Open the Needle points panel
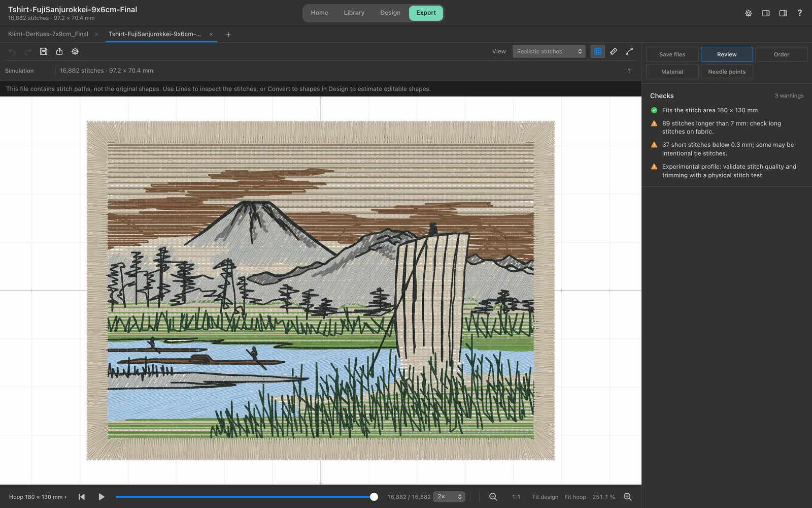 pos(727,72)
